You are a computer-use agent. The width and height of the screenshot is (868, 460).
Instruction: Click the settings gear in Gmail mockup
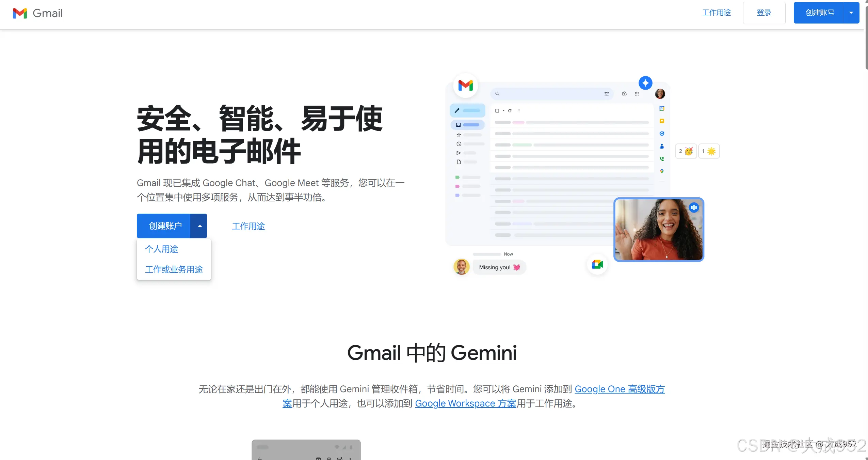point(624,94)
